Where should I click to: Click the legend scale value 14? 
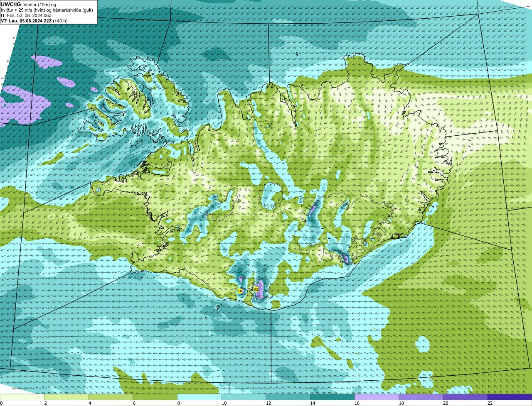tap(313, 403)
